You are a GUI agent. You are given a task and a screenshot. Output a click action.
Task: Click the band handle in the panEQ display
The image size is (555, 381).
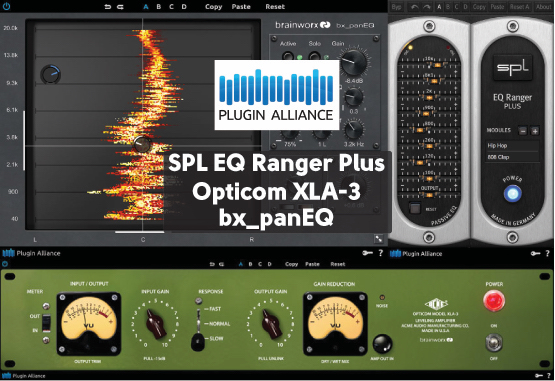(x=142, y=144)
